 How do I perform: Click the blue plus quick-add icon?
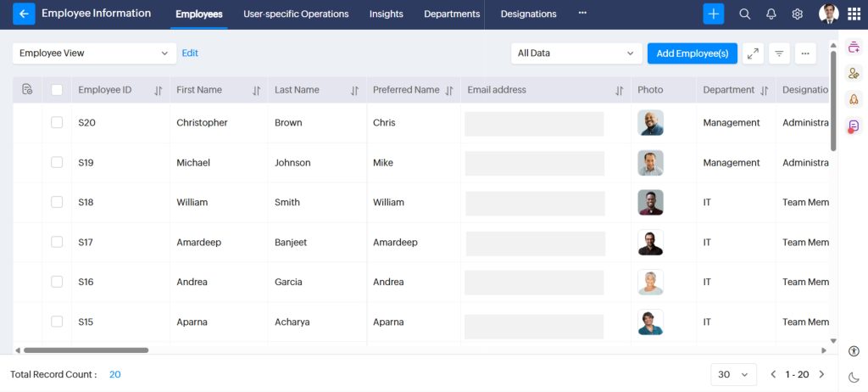[714, 14]
